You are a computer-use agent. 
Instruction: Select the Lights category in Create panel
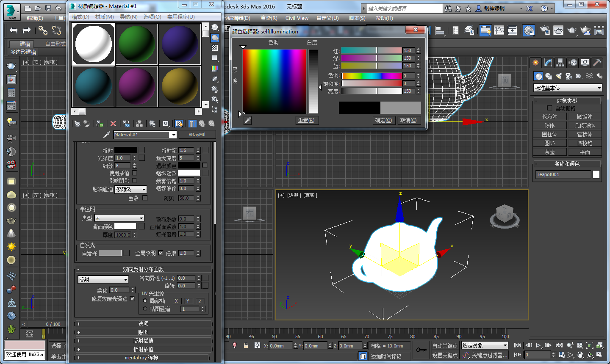(x=559, y=76)
